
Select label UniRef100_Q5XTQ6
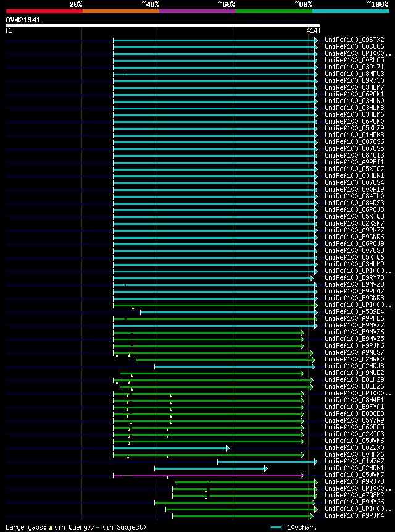coord(354,257)
